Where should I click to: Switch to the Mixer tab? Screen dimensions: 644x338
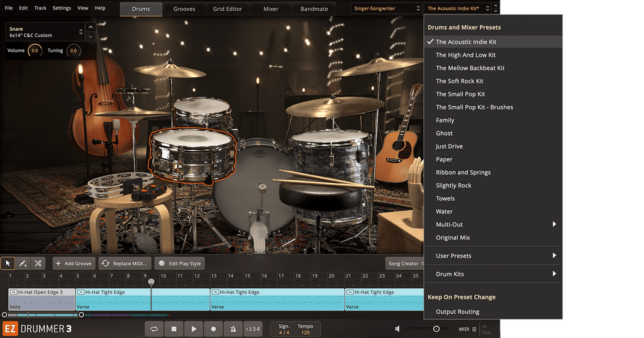click(x=270, y=9)
